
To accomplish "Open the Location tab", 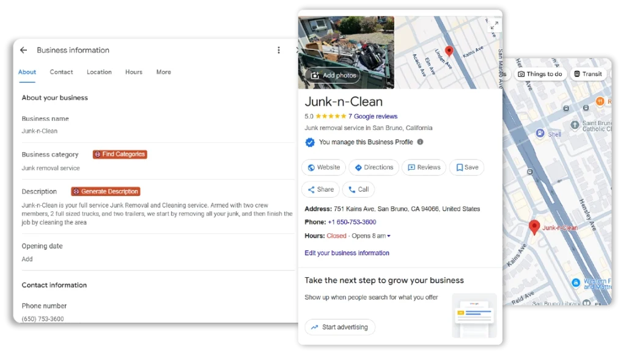I will (99, 72).
